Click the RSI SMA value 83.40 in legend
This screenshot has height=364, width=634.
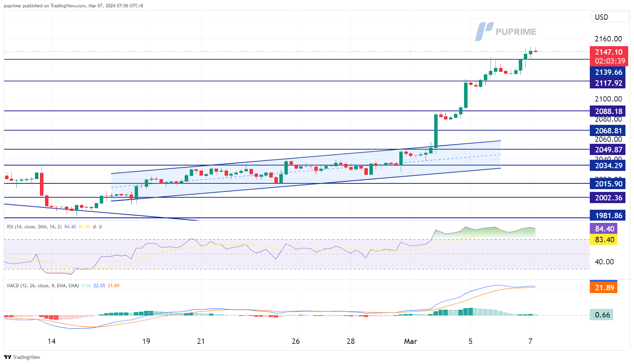pos(84,227)
